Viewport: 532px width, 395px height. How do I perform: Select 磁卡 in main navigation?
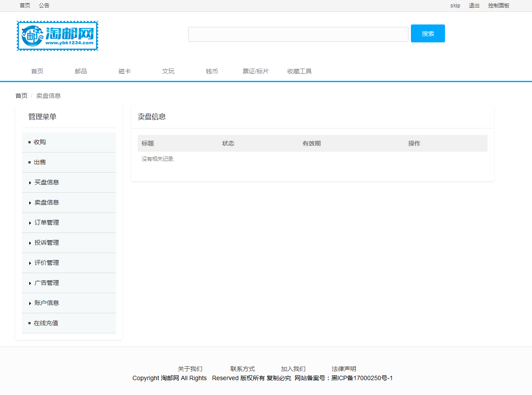[125, 71]
